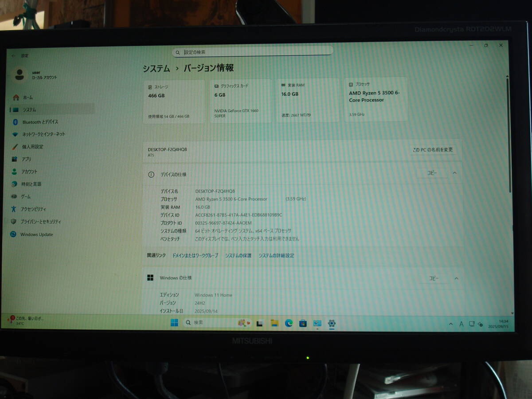Image resolution: width=532 pixels, height=399 pixels.
Task: Click the デバイス名 DESKTOP-F2Q4HQ8 value
Action: pyautogui.click(x=215, y=191)
